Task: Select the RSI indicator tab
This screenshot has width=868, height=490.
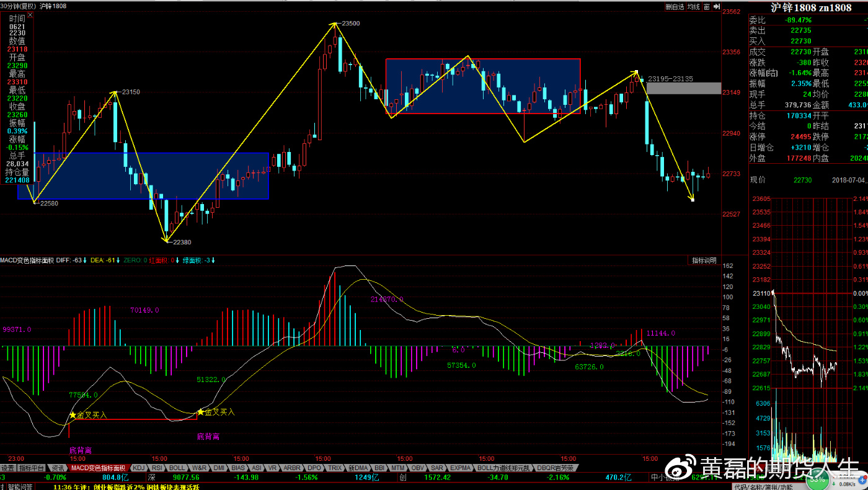Action: coord(157,468)
